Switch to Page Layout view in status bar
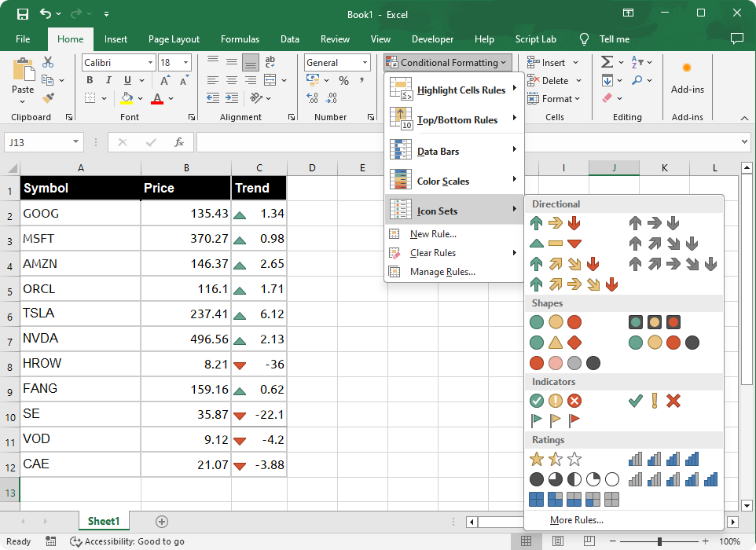This screenshot has height=550, width=756. [x=558, y=541]
